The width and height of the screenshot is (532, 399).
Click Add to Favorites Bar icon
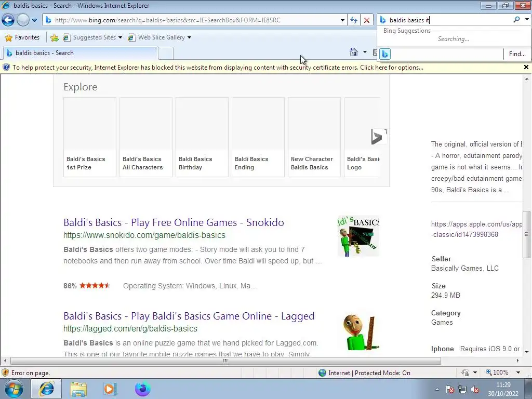pyautogui.click(x=54, y=37)
